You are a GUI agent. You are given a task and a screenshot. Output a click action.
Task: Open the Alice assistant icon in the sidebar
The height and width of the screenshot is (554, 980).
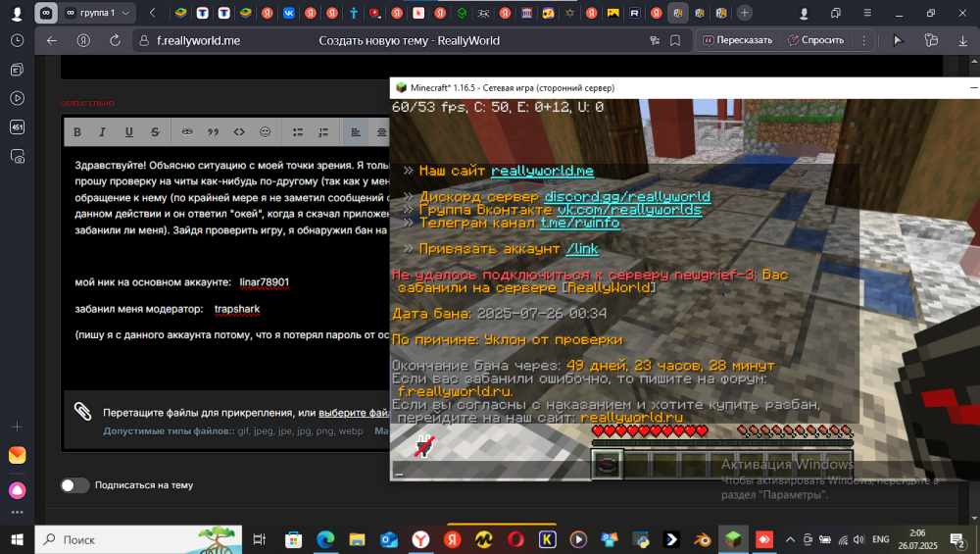(17, 490)
